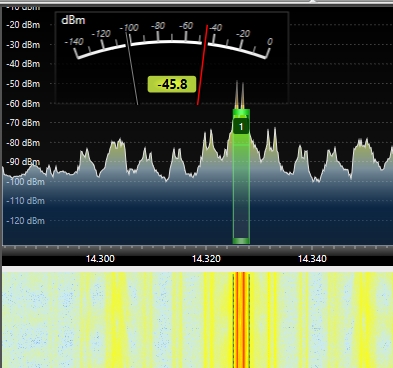Click the -45.8 signal level readout

pos(172,84)
